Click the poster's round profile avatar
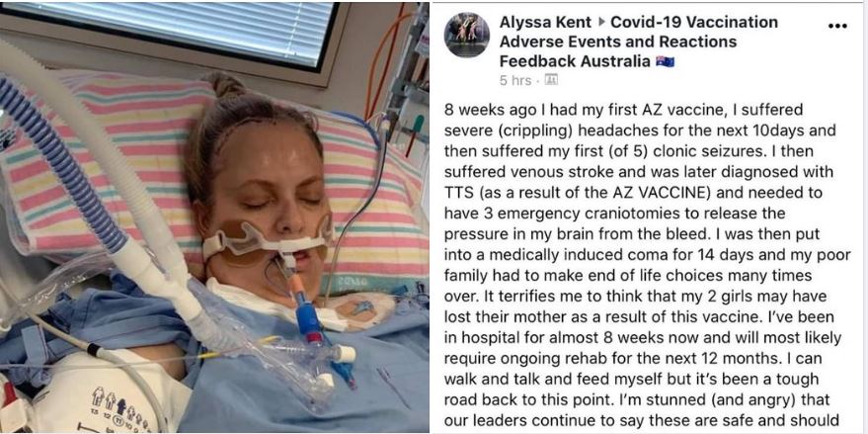Image resolution: width=868 pixels, height=434 pixels. 467,35
